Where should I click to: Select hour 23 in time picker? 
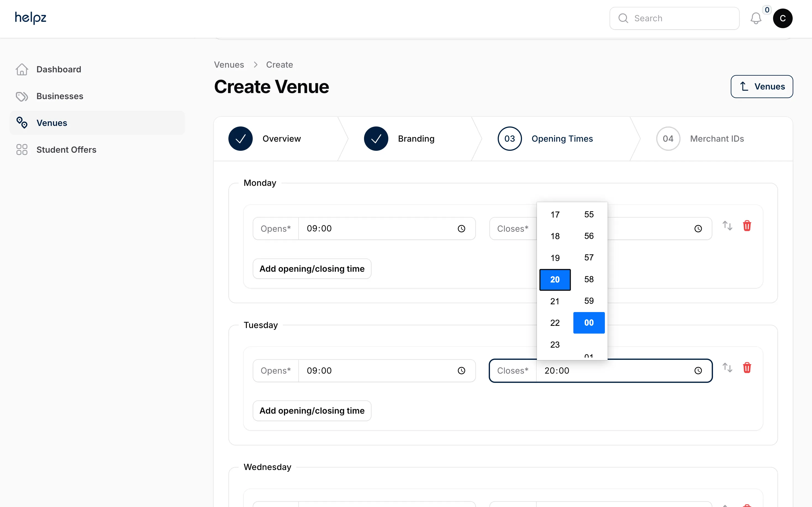(x=555, y=344)
